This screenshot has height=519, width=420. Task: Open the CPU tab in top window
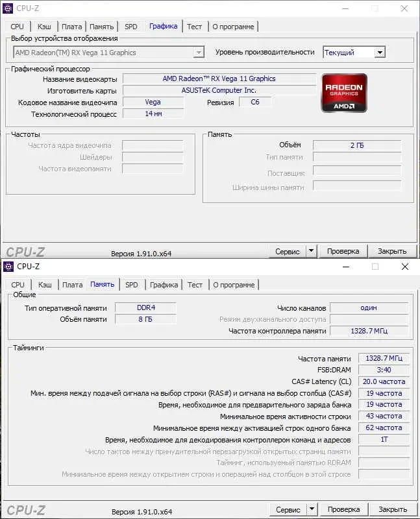(x=18, y=27)
